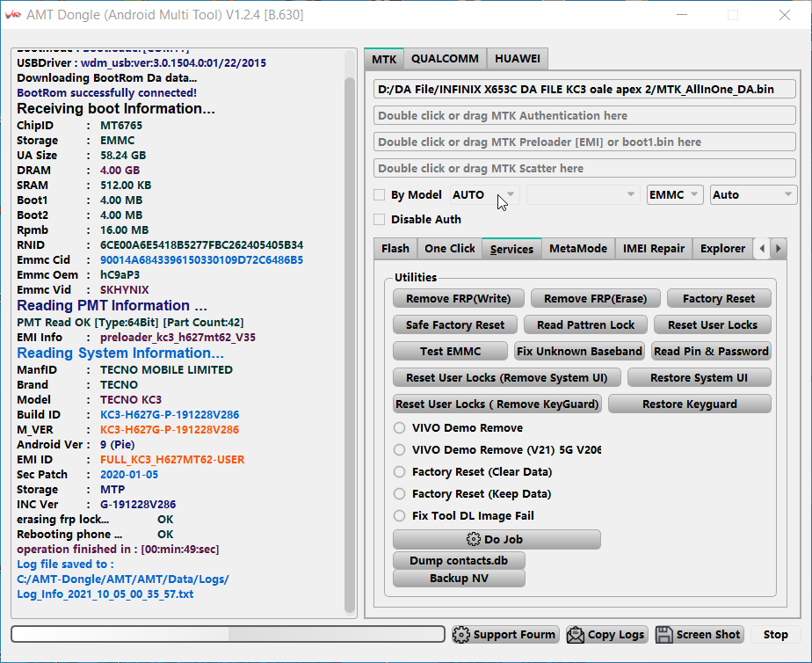The width and height of the screenshot is (812, 663).
Task: Click Reset User Locks (Remove System UI)
Action: tap(507, 377)
